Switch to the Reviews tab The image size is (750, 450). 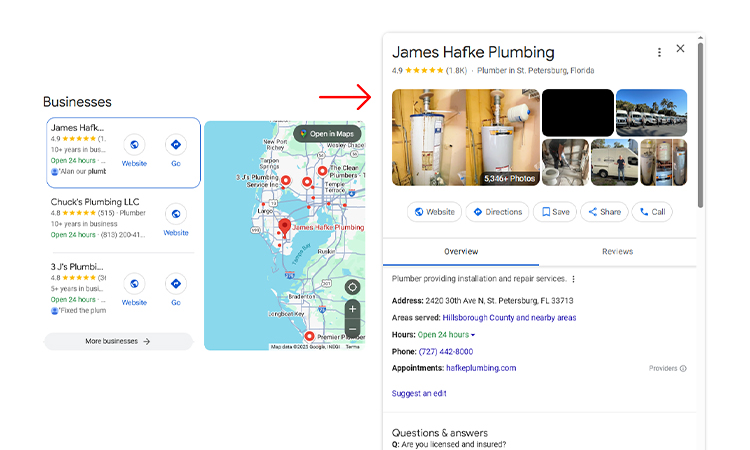pos(617,251)
